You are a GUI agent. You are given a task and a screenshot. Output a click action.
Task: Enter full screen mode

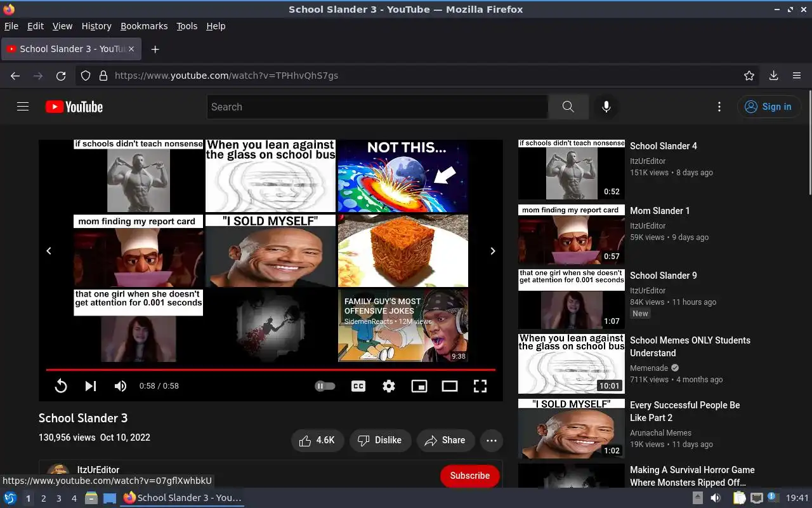[x=480, y=385]
